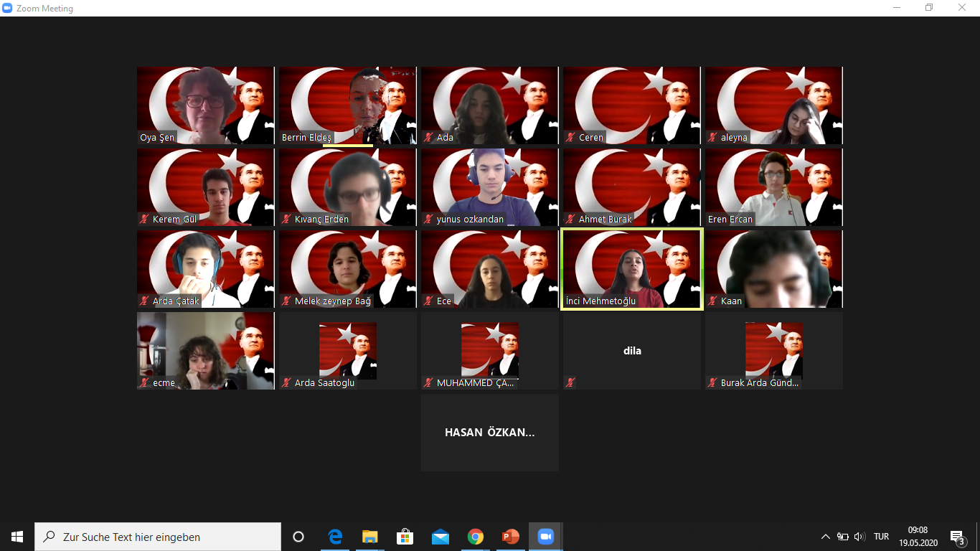Click the Zoom Meeting title bar icon
This screenshot has height=551, width=980.
click(8, 8)
